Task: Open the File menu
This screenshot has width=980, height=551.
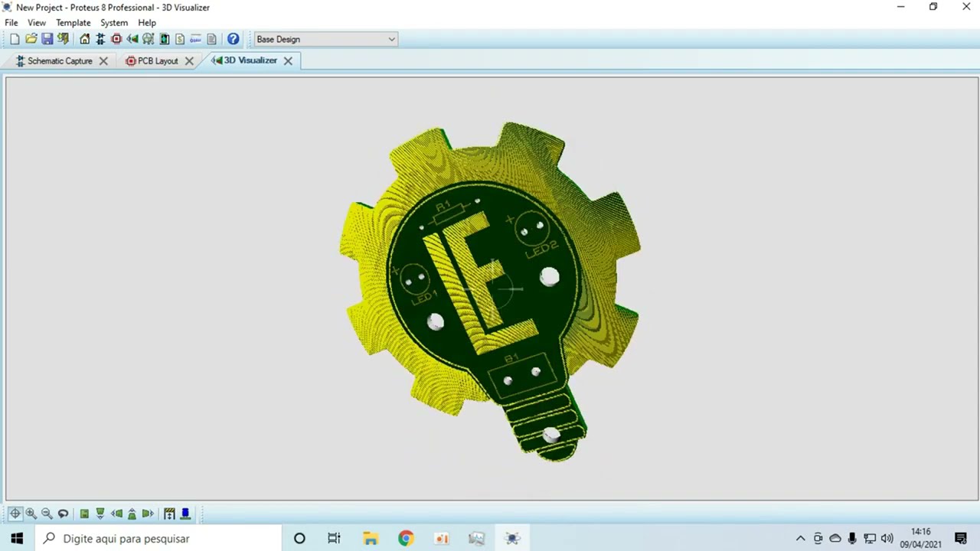Action: (x=11, y=23)
